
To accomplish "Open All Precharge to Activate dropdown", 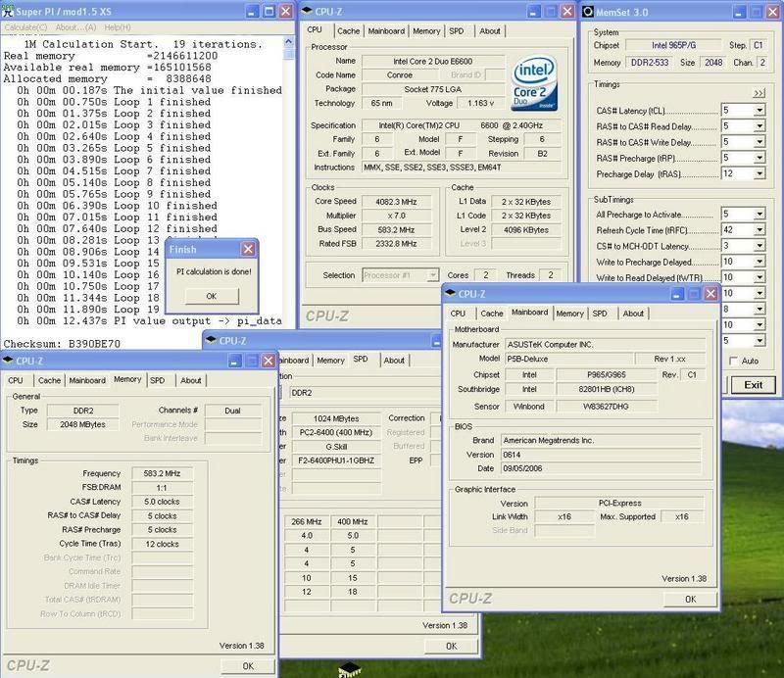I will coord(759,214).
